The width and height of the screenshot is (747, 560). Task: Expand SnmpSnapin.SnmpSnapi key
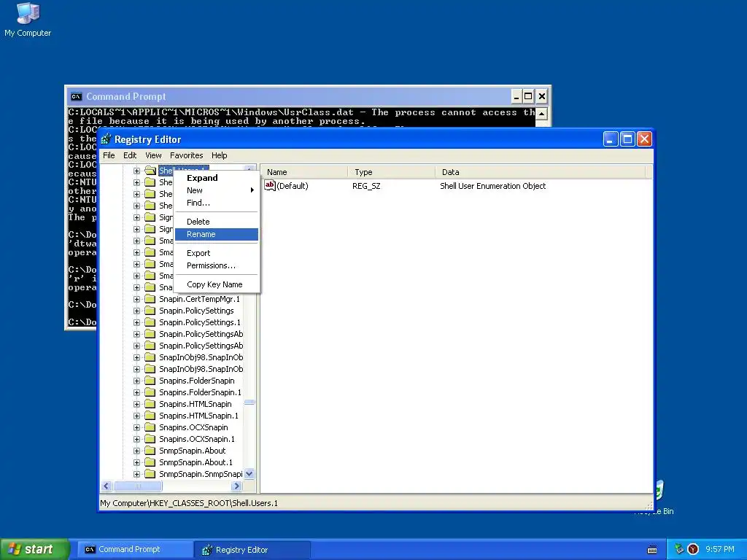tap(136, 474)
